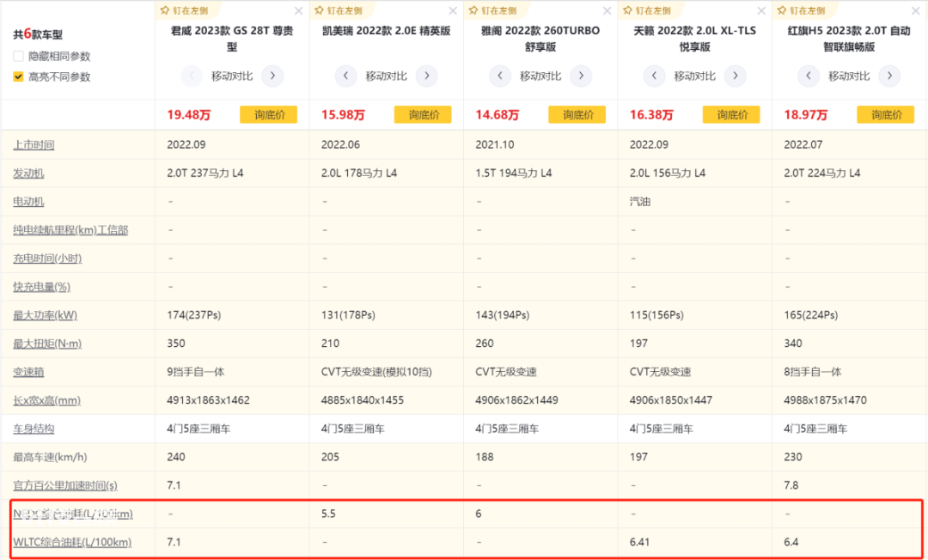Move 君威 2023款 column right

tap(272, 76)
